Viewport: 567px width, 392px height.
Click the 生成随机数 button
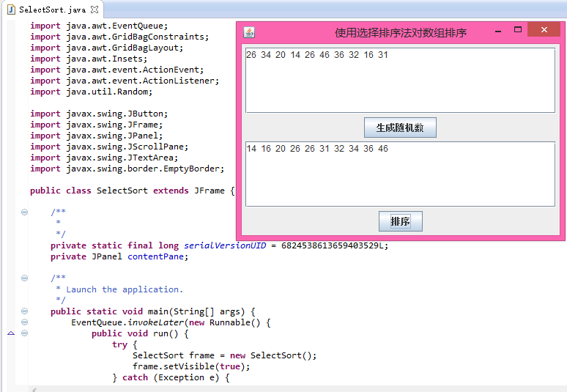pyautogui.click(x=400, y=127)
